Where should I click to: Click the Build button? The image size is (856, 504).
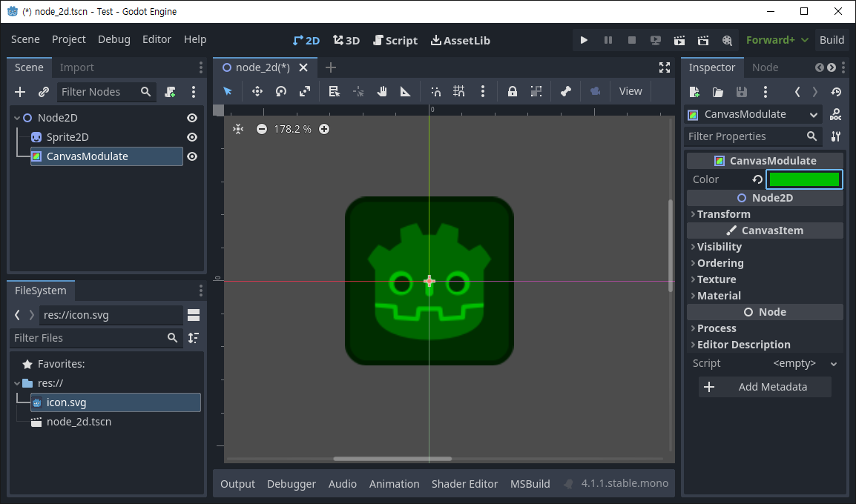pyautogui.click(x=832, y=40)
